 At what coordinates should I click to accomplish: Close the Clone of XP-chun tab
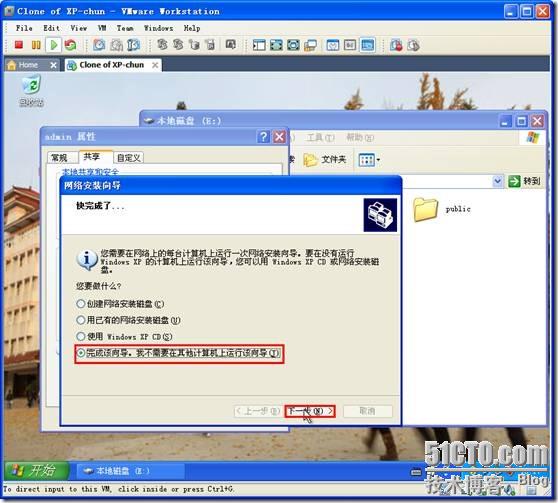click(155, 65)
